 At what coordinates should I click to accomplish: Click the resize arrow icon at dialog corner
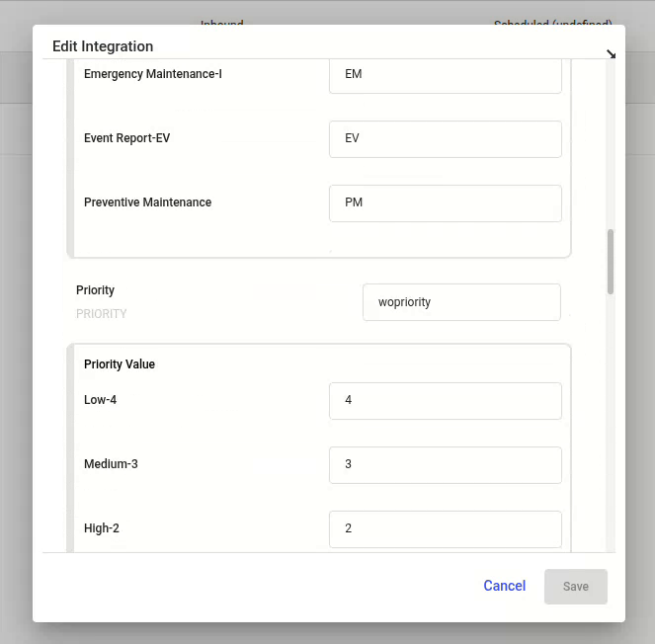(611, 54)
